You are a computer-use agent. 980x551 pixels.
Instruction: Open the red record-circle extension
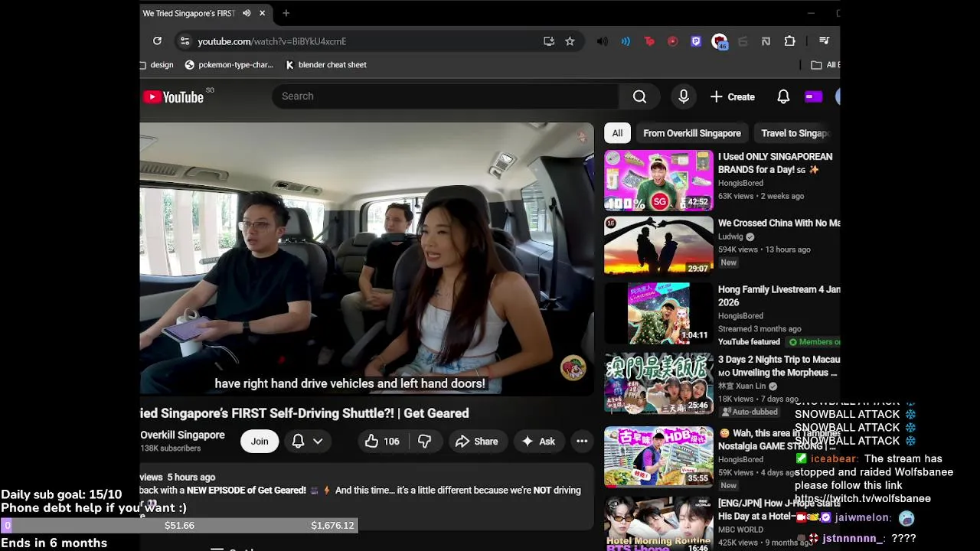[672, 41]
